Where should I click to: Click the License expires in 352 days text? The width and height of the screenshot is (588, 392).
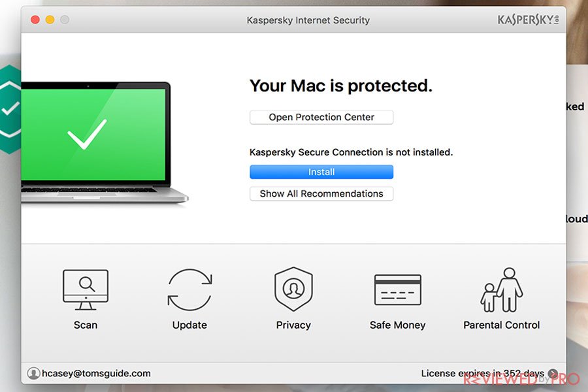(x=483, y=373)
